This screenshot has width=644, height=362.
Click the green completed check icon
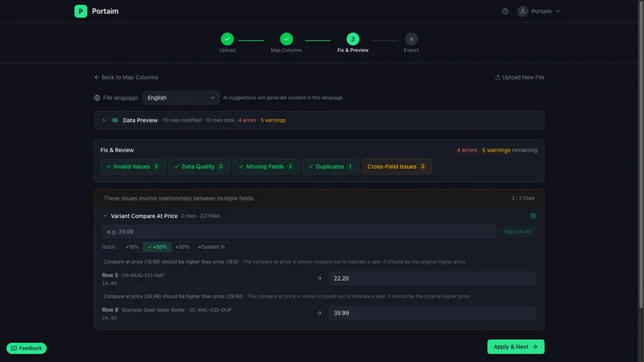point(533,216)
